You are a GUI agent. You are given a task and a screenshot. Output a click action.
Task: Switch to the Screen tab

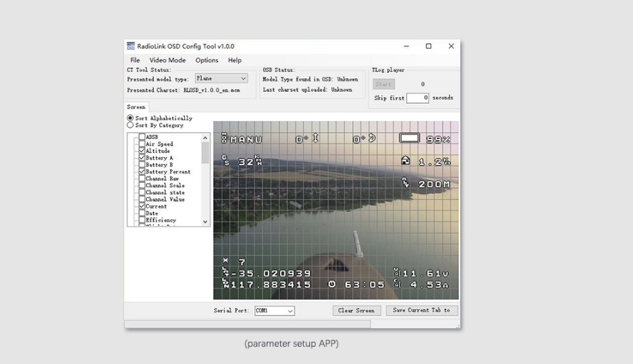pyautogui.click(x=136, y=107)
